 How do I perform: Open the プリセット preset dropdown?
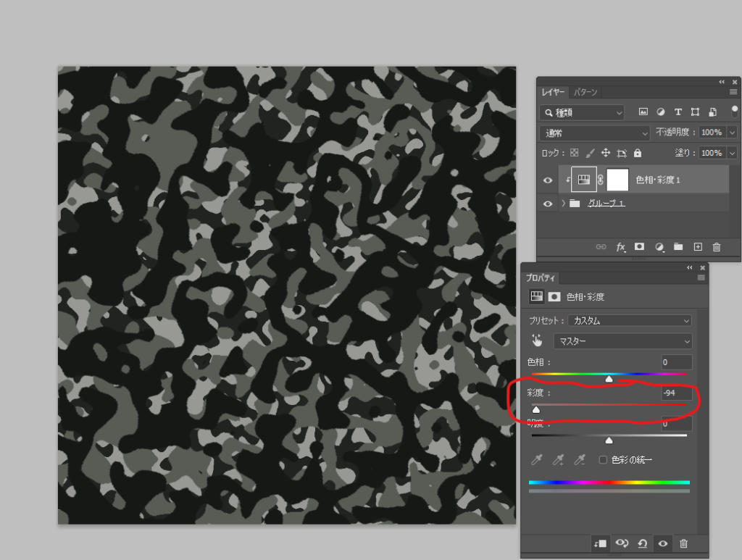(x=630, y=320)
